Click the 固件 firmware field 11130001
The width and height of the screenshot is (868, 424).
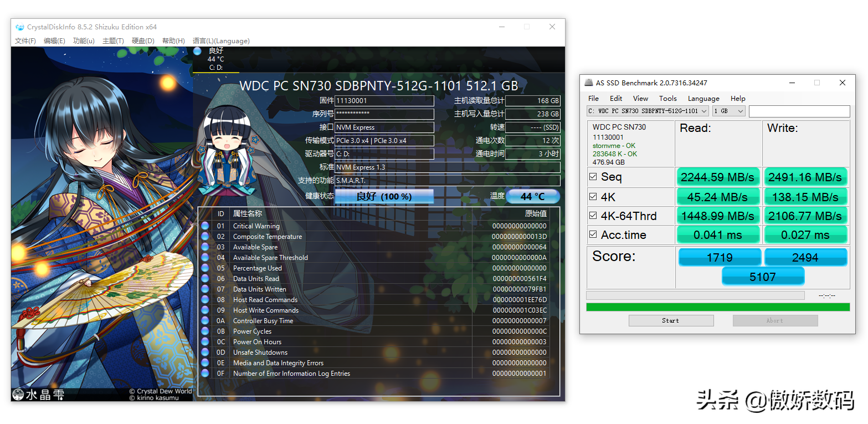[x=384, y=101]
